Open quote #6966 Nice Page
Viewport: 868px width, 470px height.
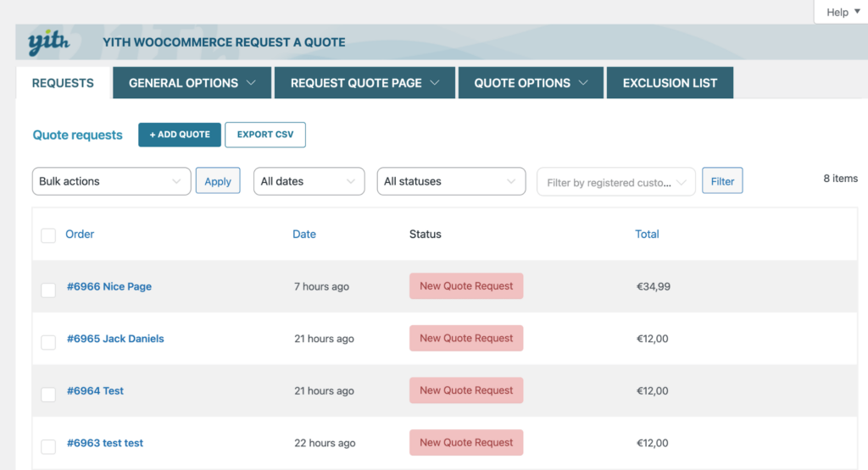point(109,286)
